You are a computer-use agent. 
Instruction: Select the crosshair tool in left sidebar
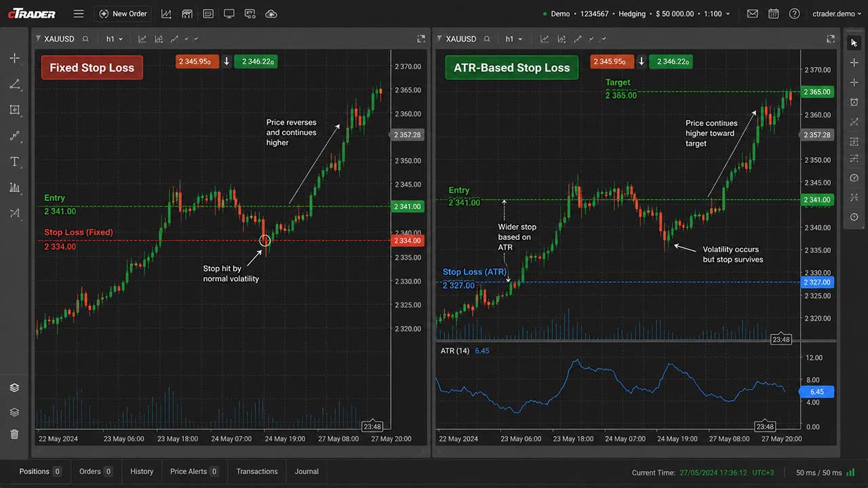(14, 58)
